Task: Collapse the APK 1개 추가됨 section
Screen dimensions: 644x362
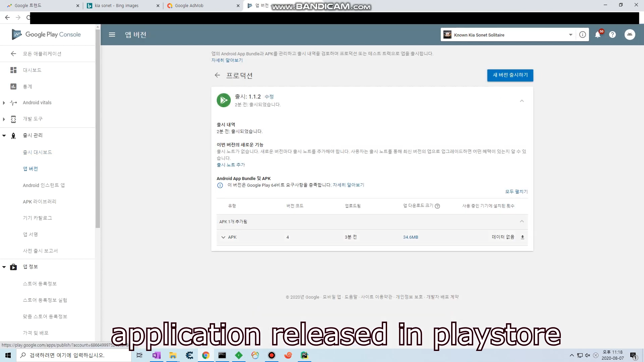Action: [x=522, y=221]
